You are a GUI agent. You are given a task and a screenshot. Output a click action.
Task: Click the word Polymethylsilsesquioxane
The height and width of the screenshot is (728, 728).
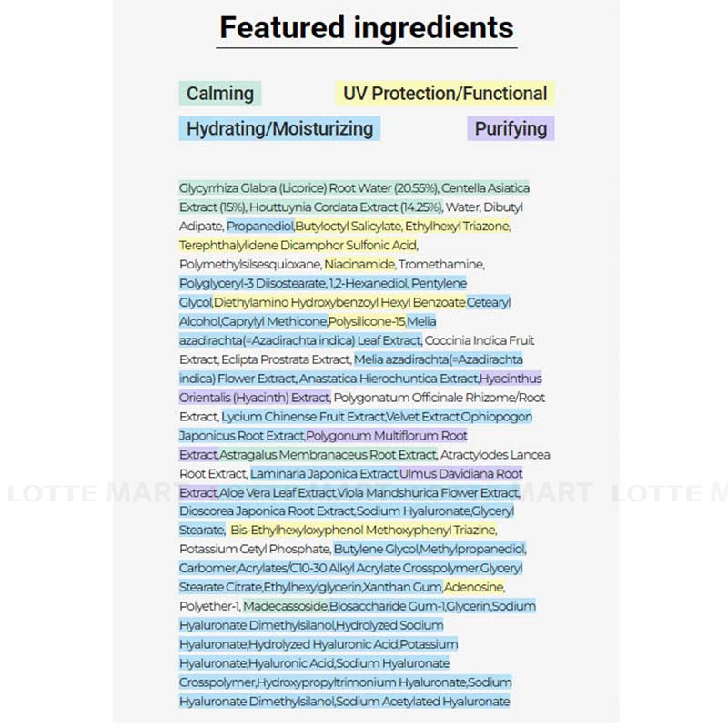[x=248, y=264]
